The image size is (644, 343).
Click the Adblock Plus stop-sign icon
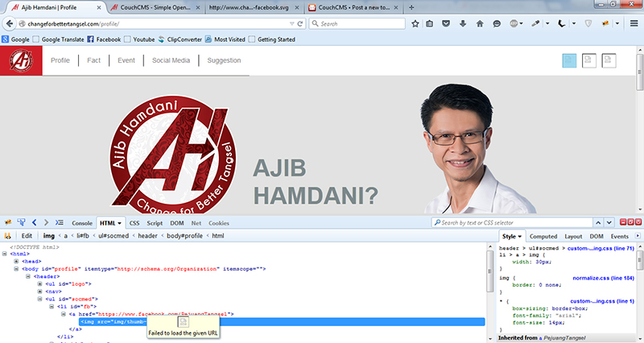point(514,24)
